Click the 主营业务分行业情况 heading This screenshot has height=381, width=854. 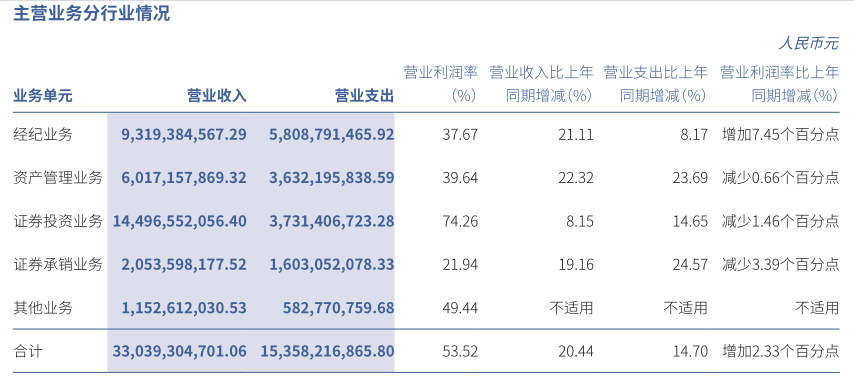point(92,14)
